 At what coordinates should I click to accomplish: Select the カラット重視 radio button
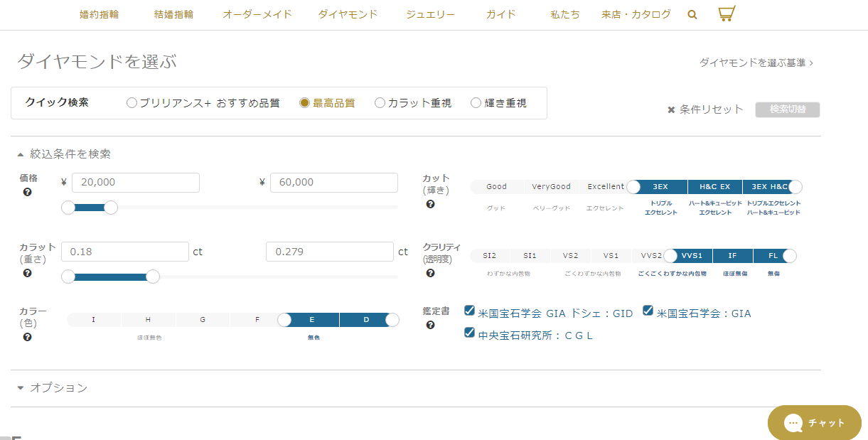[x=380, y=103]
